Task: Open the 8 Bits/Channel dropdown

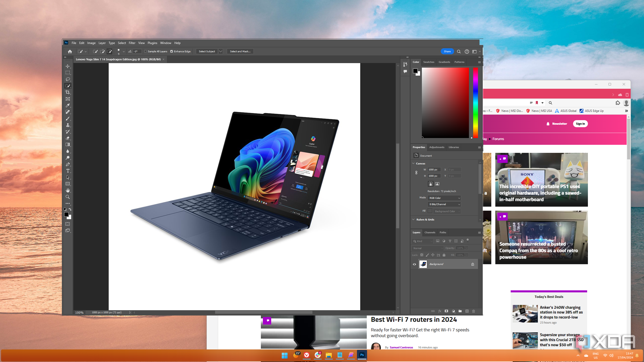Action: [444, 204]
